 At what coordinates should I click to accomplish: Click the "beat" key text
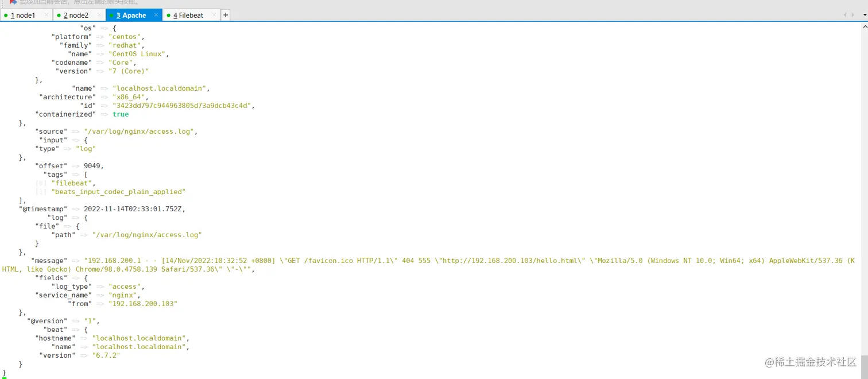[x=56, y=330]
